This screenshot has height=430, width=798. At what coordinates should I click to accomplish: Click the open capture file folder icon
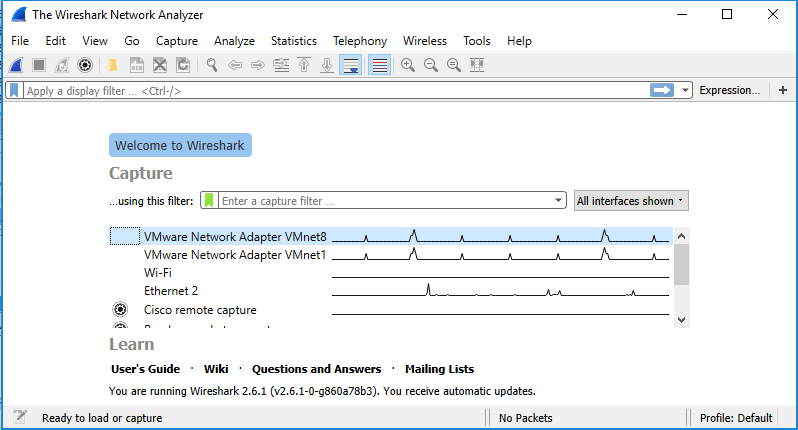tap(113, 65)
